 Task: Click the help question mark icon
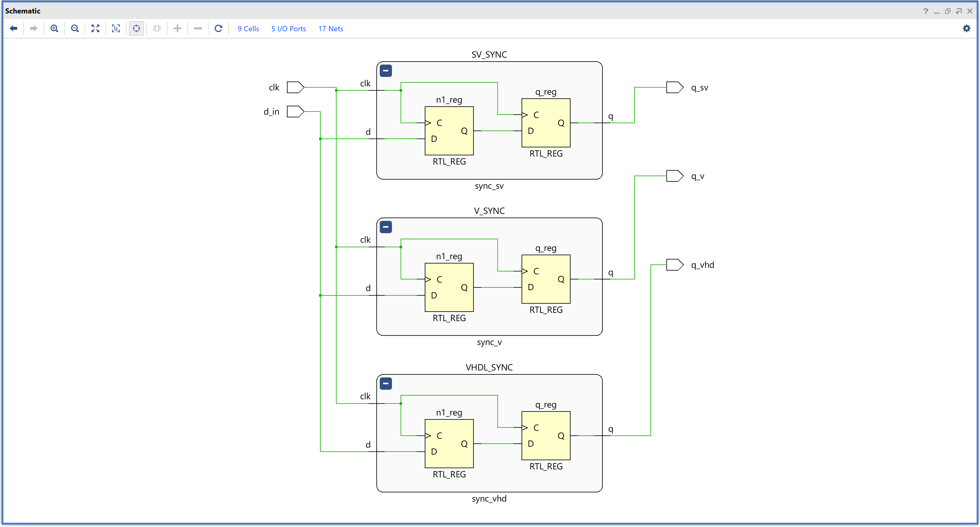point(925,11)
